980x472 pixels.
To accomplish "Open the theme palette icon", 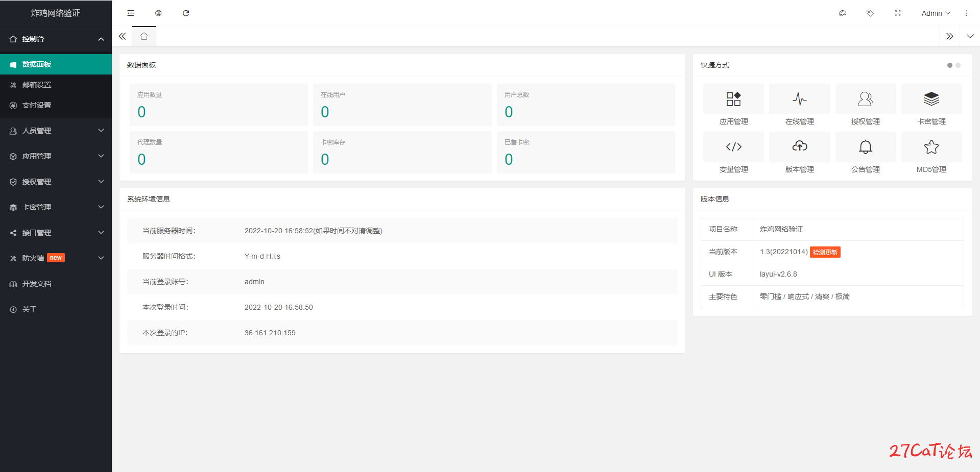I will click(843, 13).
